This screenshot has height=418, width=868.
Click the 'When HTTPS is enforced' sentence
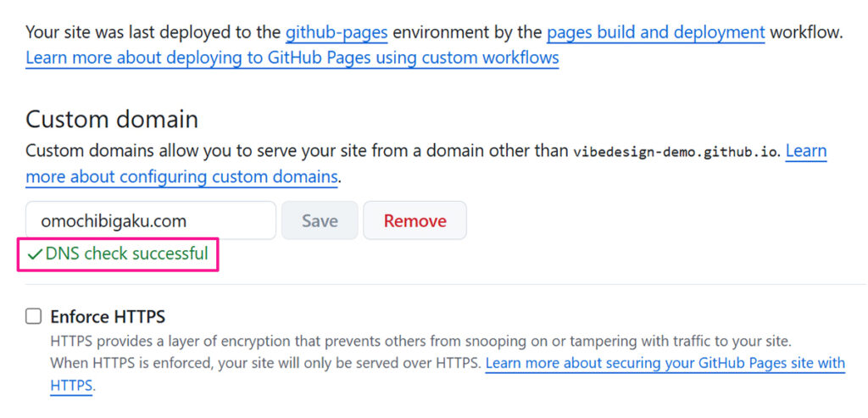click(x=265, y=363)
